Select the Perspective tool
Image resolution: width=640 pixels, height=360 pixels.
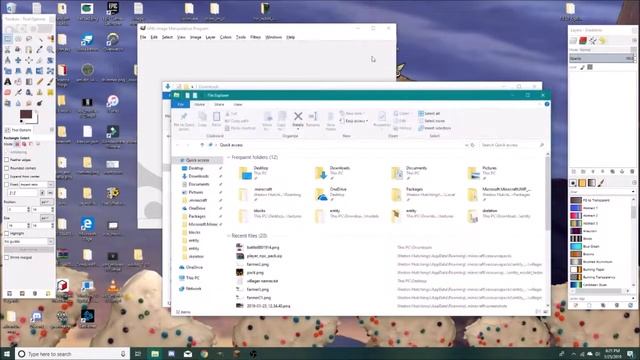[x=29, y=71]
